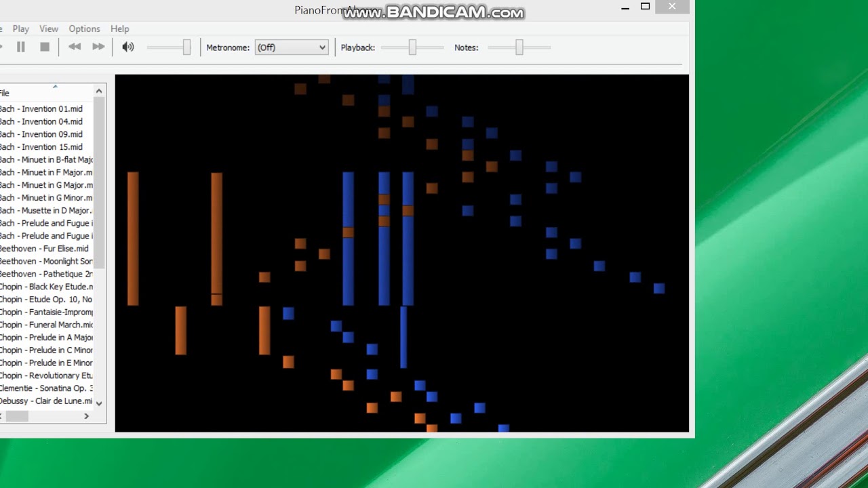Sort the song list by File column
The image size is (868, 488).
[x=46, y=93]
